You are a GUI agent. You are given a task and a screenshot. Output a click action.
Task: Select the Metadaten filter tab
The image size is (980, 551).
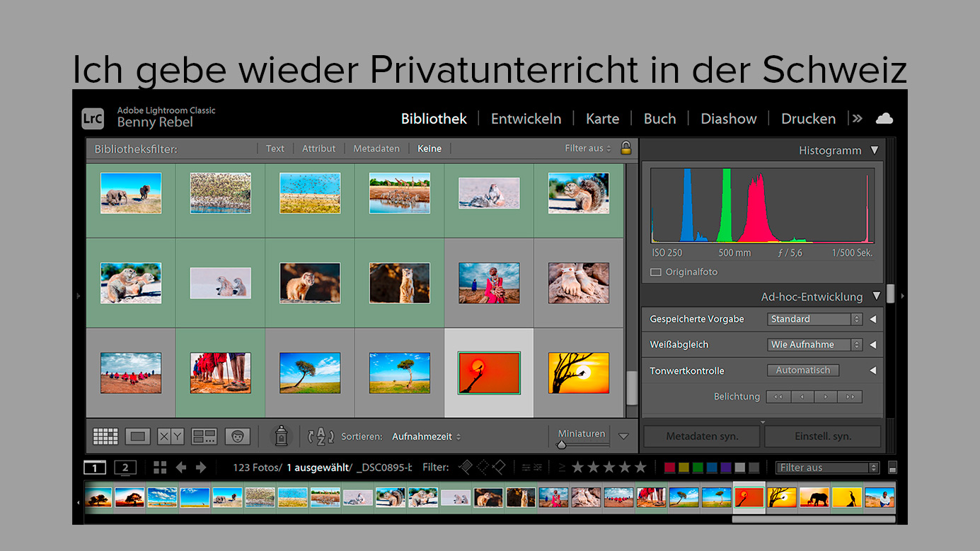(376, 149)
